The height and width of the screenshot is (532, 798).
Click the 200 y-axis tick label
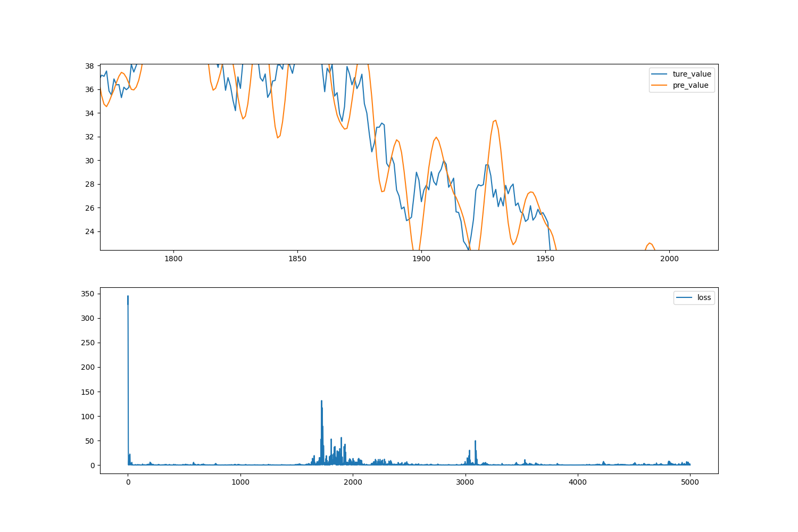tap(88, 367)
